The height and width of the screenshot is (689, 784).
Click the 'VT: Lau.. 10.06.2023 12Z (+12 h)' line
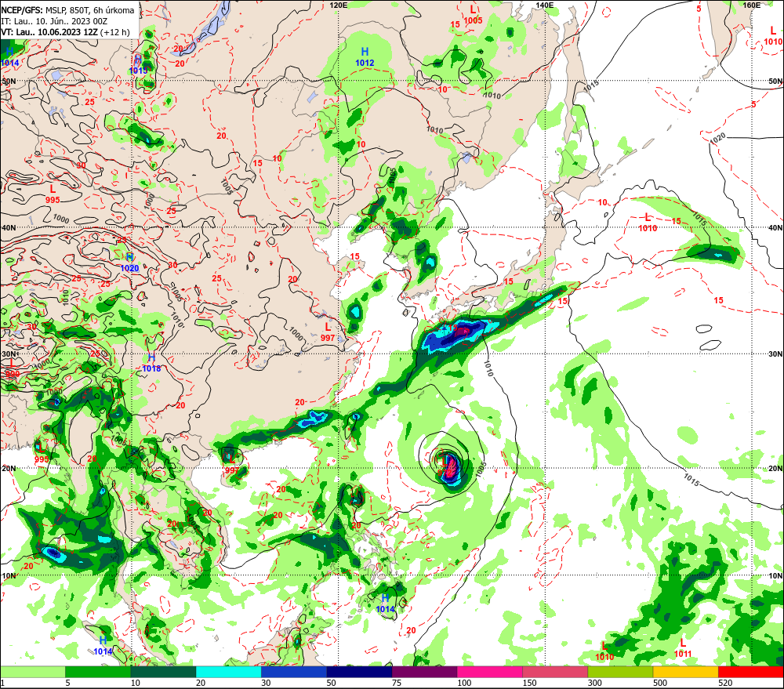point(65,32)
